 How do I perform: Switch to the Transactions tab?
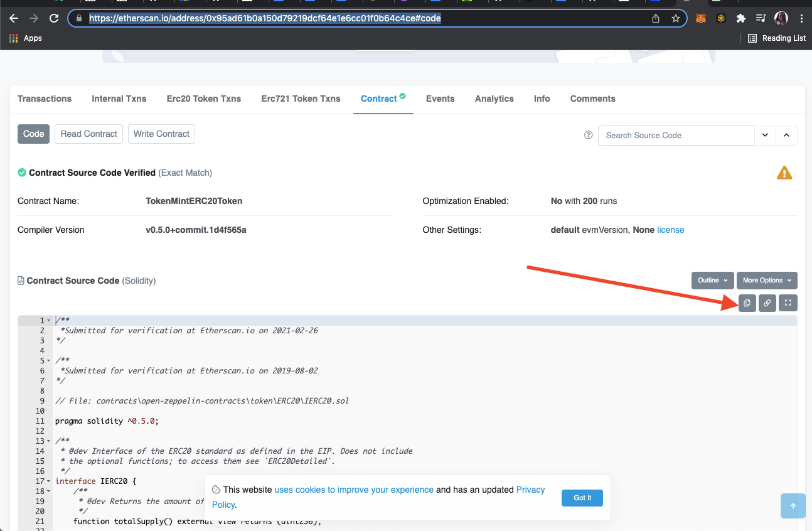coord(45,99)
